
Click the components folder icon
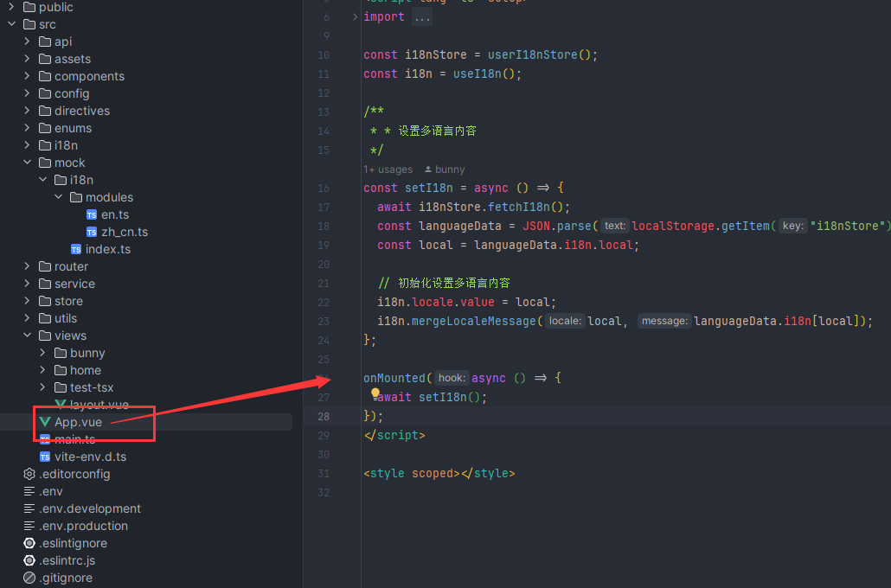[45, 76]
